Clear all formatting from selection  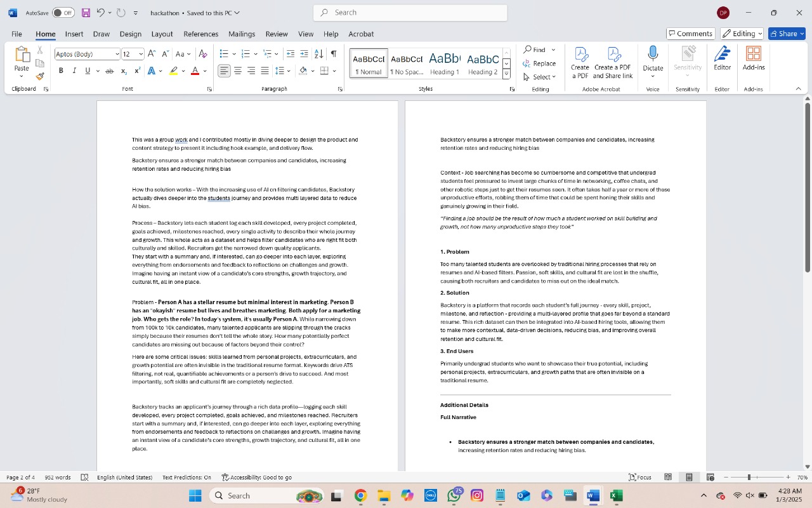[x=203, y=54]
